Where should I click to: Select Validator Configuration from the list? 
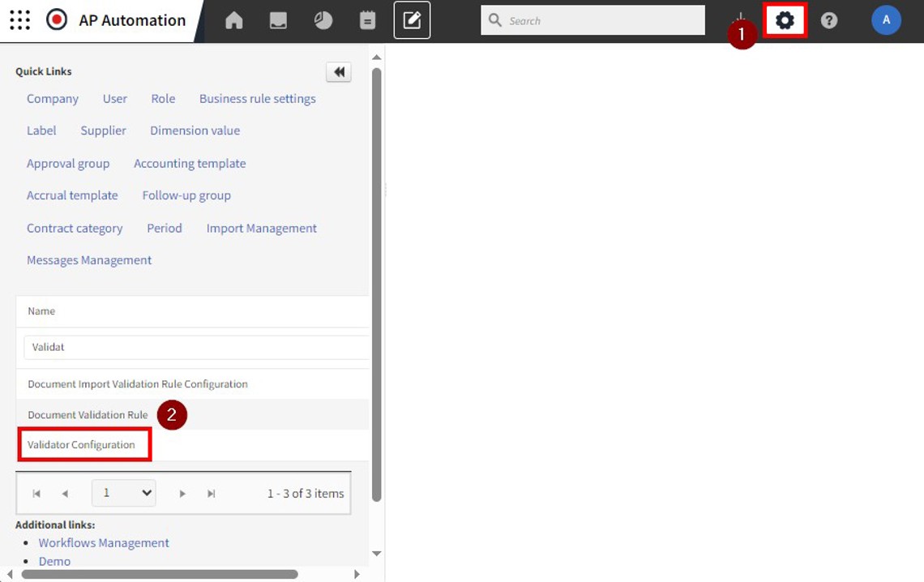[82, 445]
